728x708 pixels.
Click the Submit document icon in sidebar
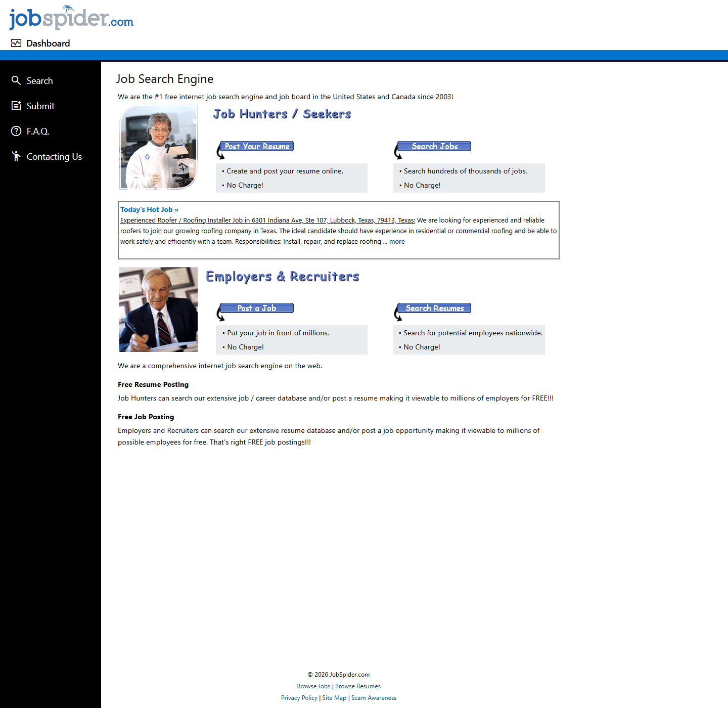16,106
